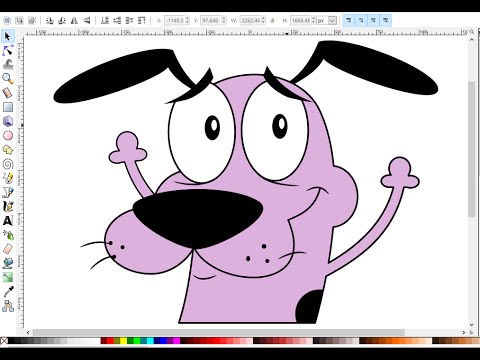Click the X position field

tap(175, 21)
